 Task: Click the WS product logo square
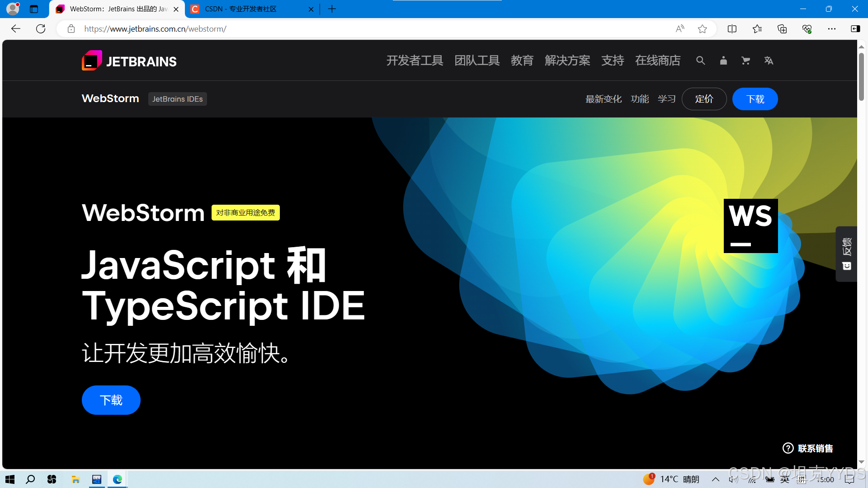tap(750, 226)
